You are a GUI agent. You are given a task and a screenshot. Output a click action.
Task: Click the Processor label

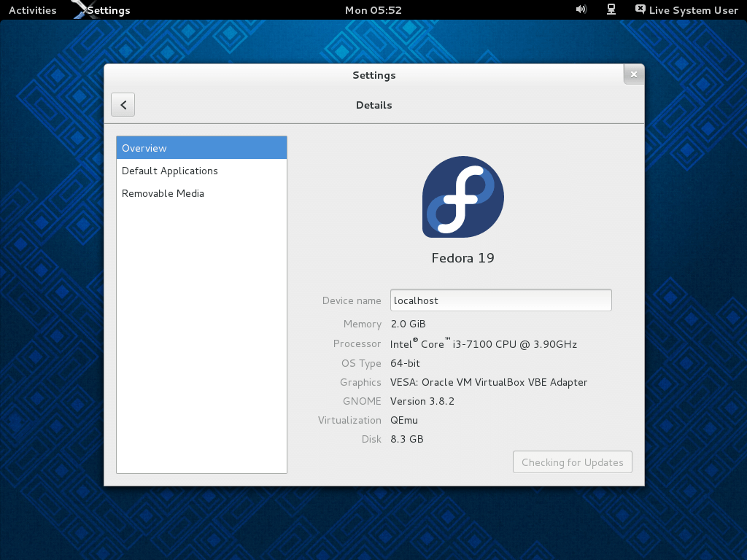point(357,343)
